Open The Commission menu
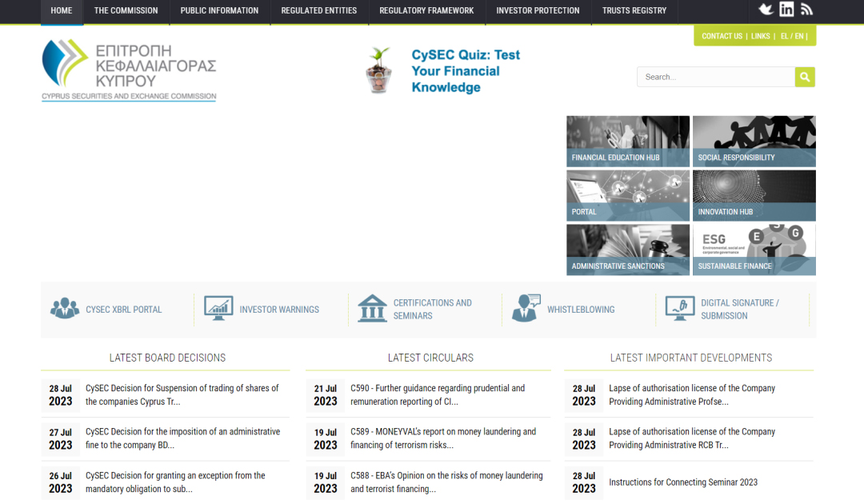Screen dimensions: 864x504 (126, 10)
